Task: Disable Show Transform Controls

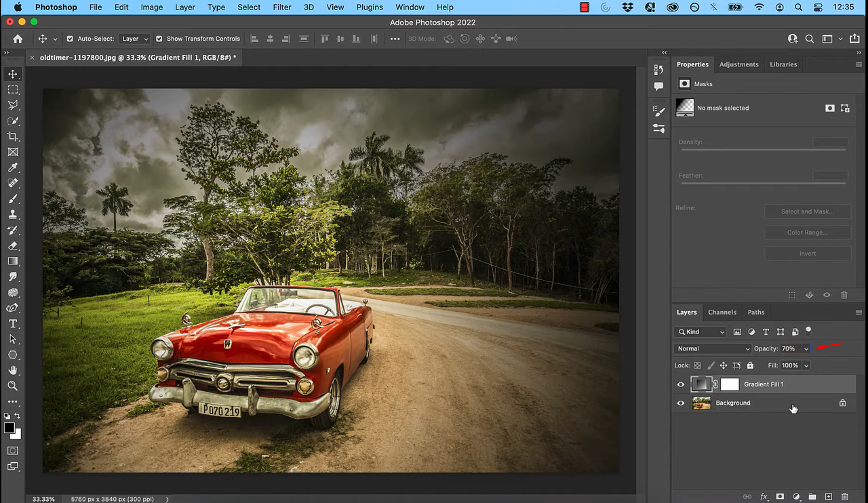Action: 158,39
